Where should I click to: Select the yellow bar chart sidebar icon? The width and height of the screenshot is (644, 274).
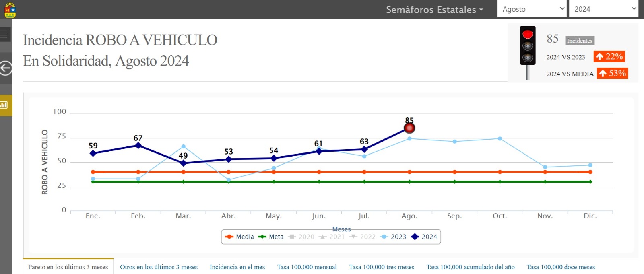(x=4, y=105)
